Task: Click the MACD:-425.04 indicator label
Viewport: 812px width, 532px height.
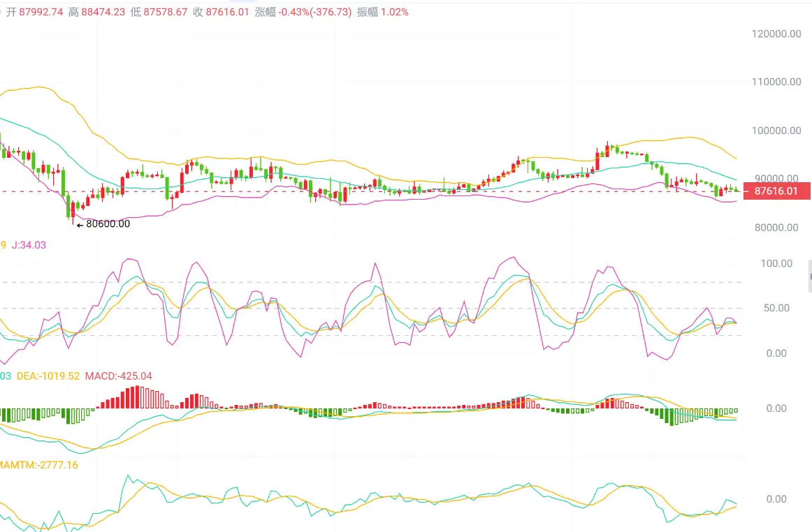Action: tap(119, 376)
